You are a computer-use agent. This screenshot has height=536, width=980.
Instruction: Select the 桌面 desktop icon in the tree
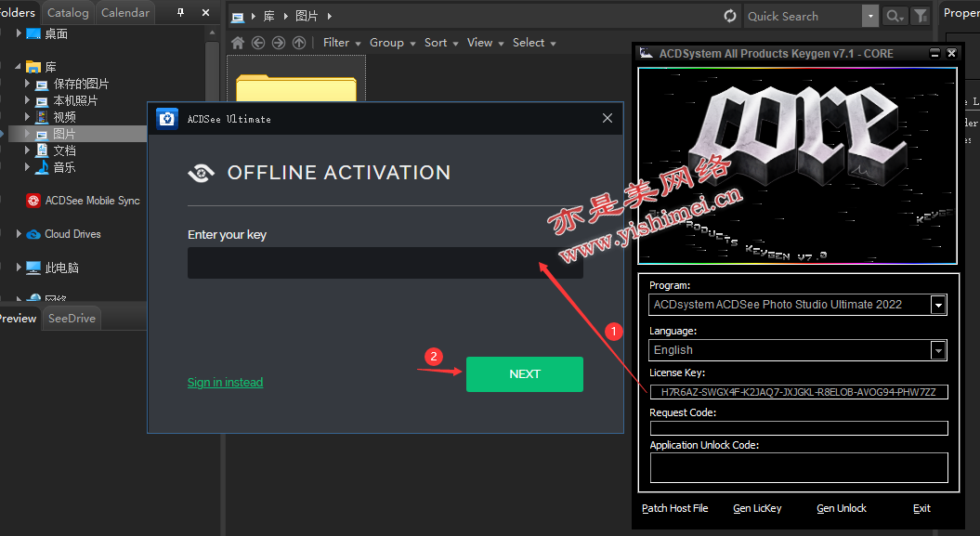tap(33, 33)
